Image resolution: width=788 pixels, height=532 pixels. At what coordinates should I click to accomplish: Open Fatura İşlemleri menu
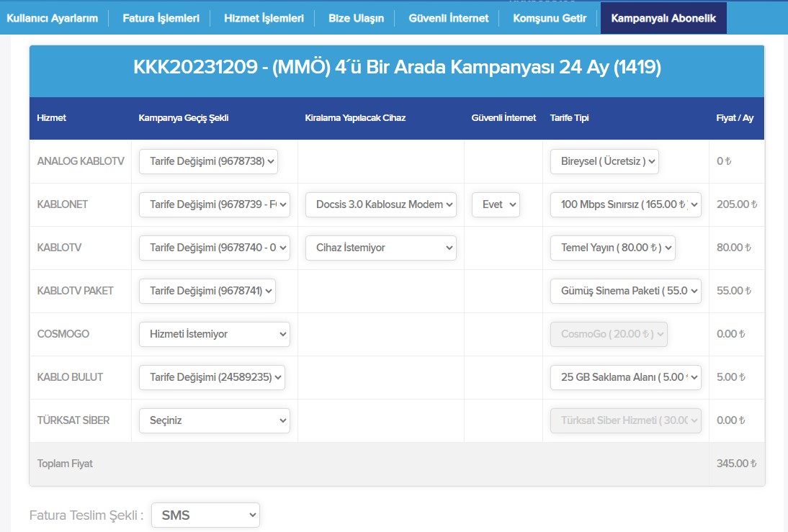[161, 19]
